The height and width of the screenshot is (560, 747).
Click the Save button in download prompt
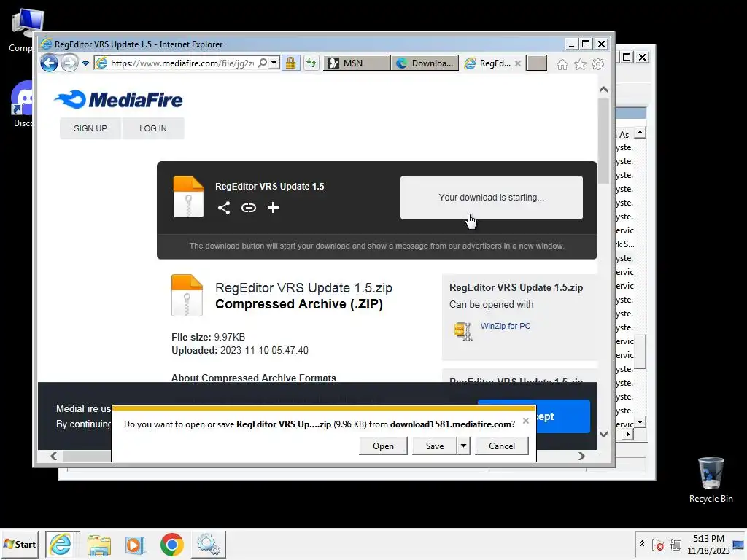[x=435, y=446]
